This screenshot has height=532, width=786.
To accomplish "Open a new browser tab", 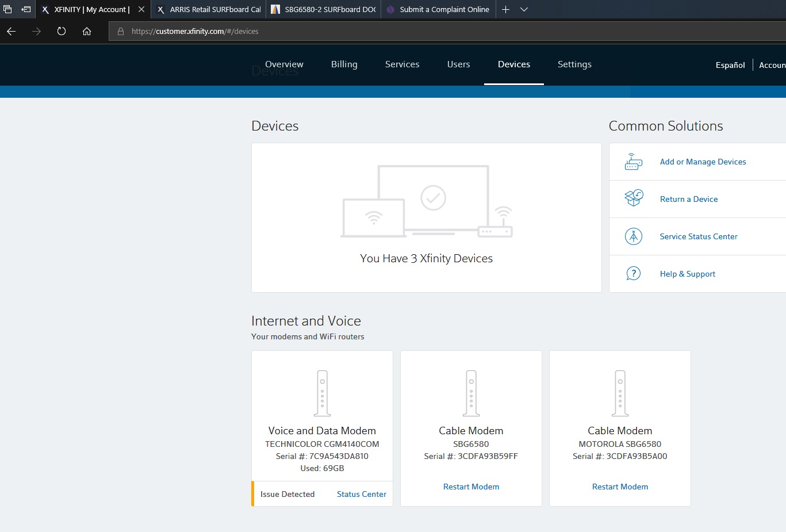I will [505, 10].
